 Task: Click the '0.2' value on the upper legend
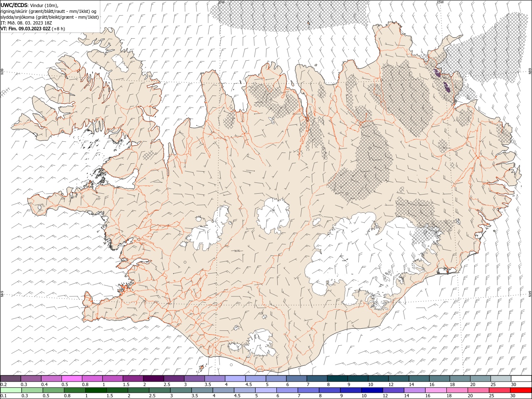point(3,384)
